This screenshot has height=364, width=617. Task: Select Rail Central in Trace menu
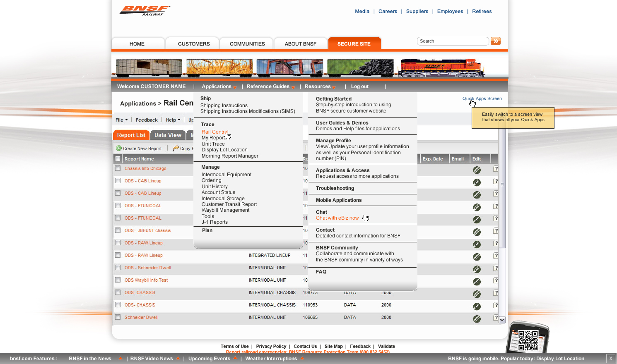coord(215,132)
